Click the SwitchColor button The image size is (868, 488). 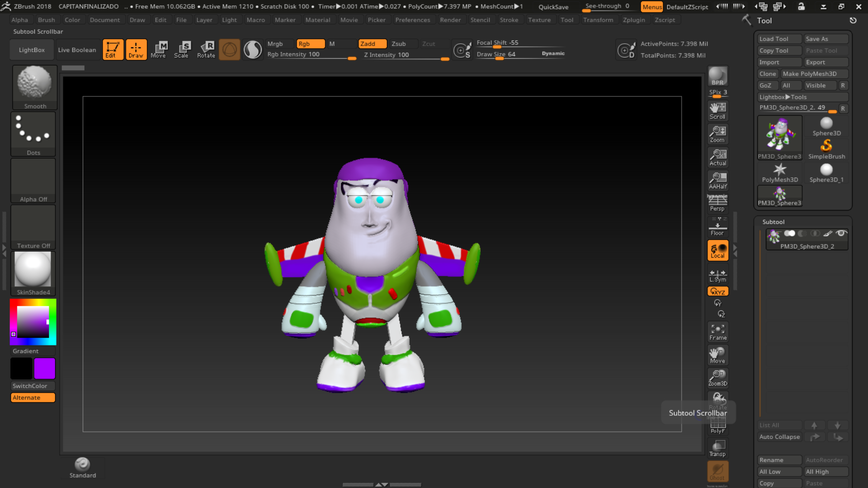coord(33,386)
